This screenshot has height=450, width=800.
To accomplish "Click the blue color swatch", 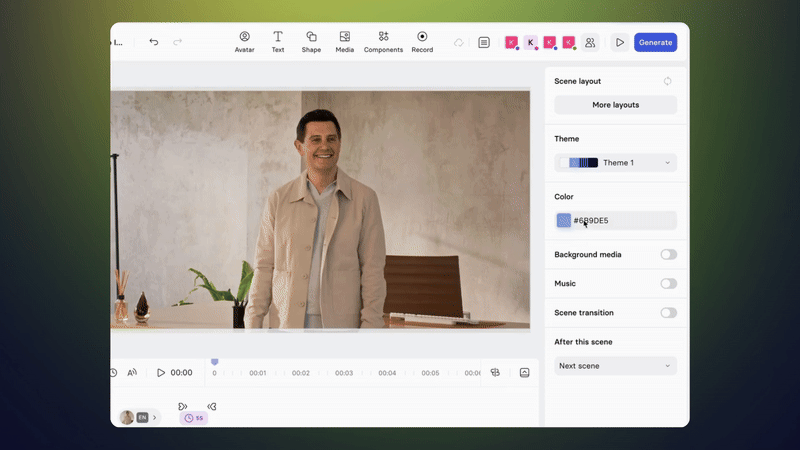I will tap(564, 221).
